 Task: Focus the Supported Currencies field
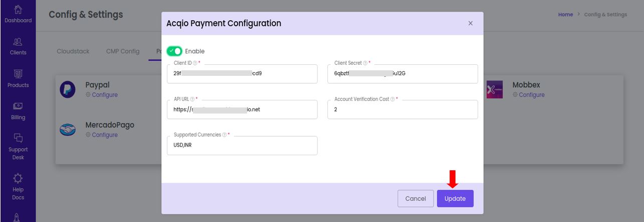click(242, 146)
